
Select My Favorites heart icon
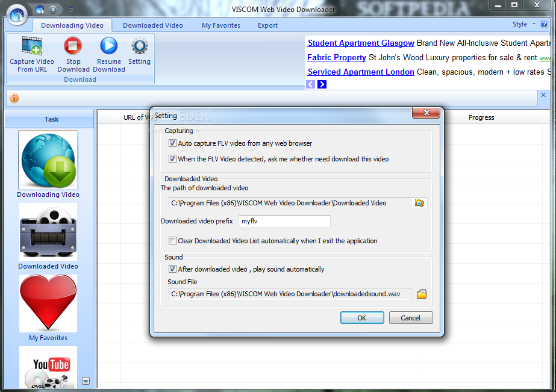48,303
